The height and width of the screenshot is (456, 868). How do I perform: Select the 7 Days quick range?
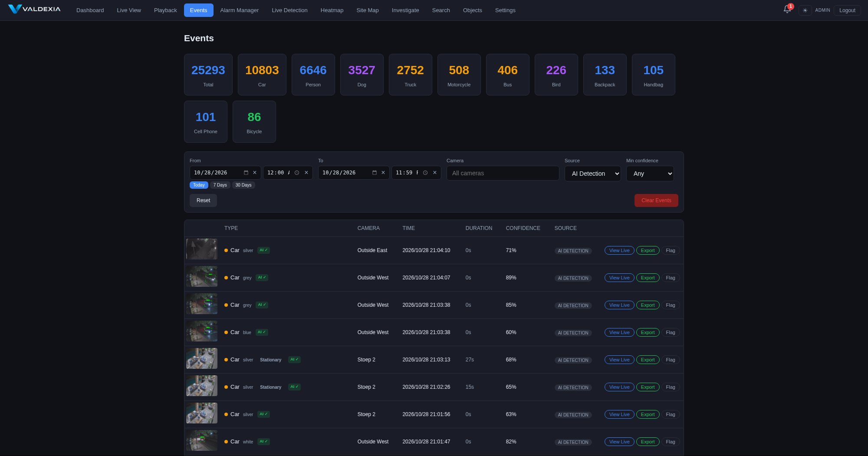point(220,185)
